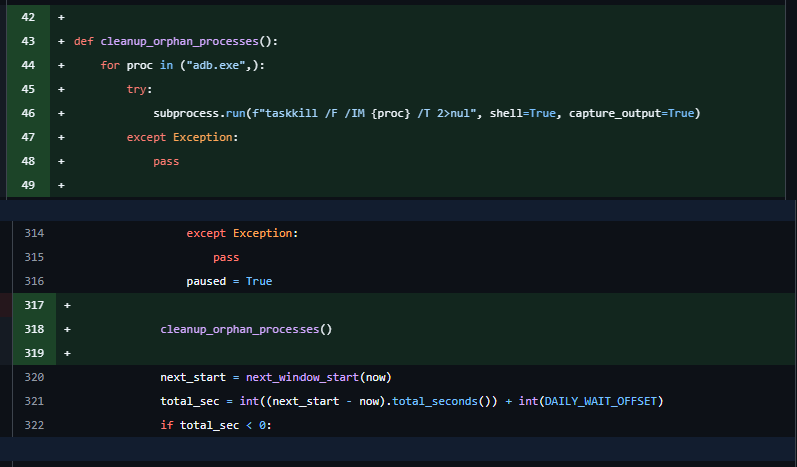Click the plus marker on line 43

61,41
